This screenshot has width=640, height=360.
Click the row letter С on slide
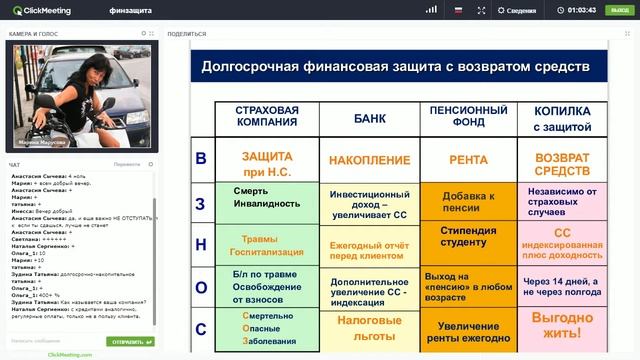tap(201, 329)
